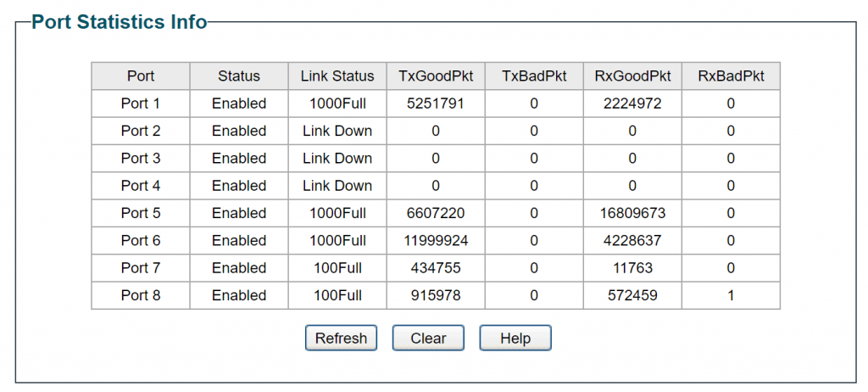Viewport: 868px width, 392px height.
Task: Click the Refresh button
Action: [x=341, y=339]
